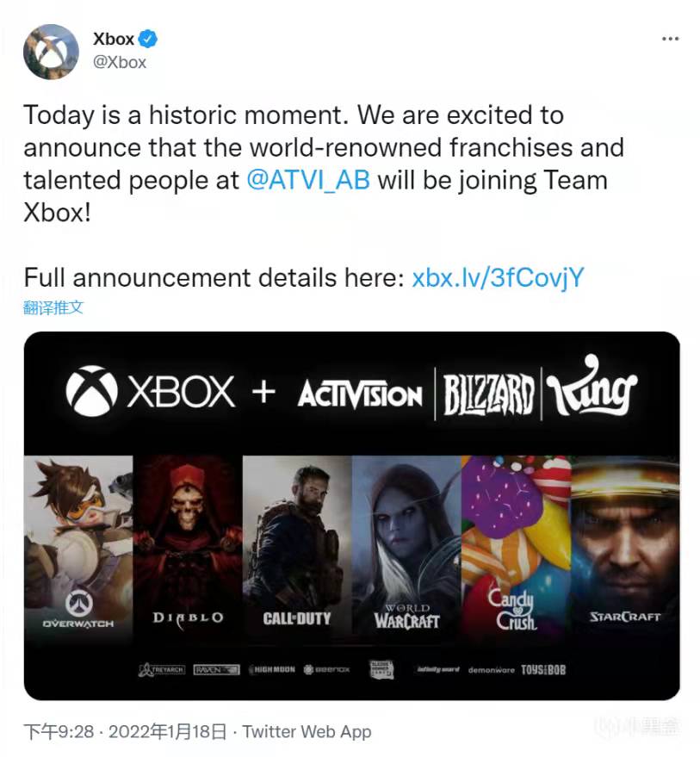Select the Diablo skull artwork
This screenshot has height=757, width=700.
188,543
